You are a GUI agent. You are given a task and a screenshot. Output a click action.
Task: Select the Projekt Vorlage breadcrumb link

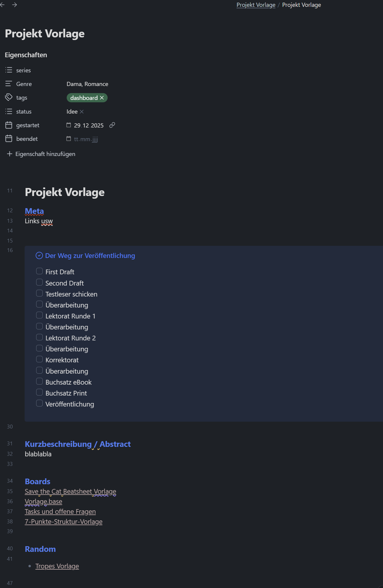pos(256,5)
